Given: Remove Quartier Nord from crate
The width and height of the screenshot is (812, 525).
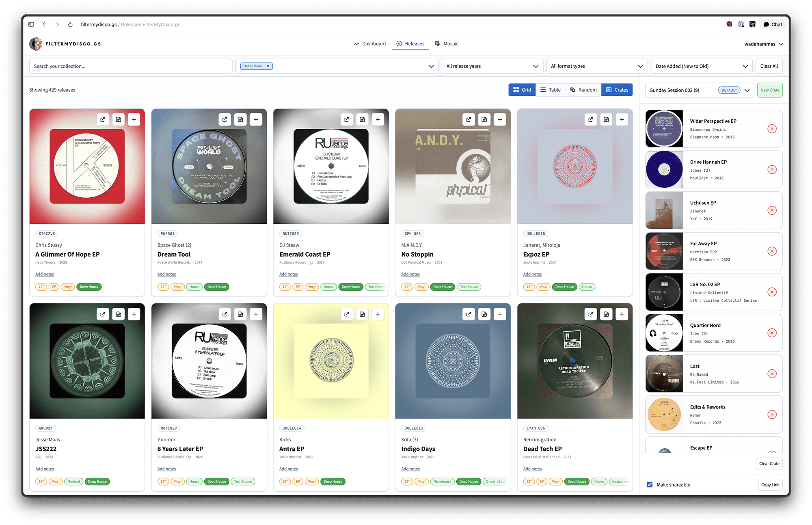Looking at the screenshot, I should click(x=772, y=333).
